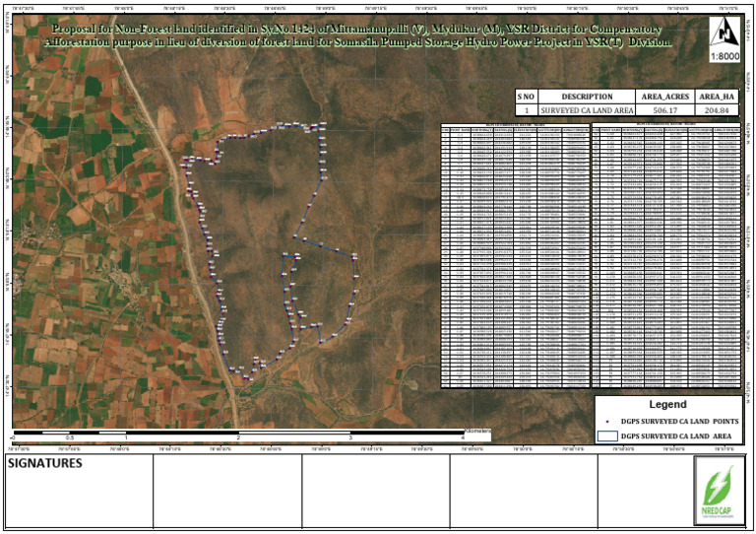Image resolution: width=756 pixels, height=534 pixels.
Task: Click the "S NO" table header
Action: 526,97
